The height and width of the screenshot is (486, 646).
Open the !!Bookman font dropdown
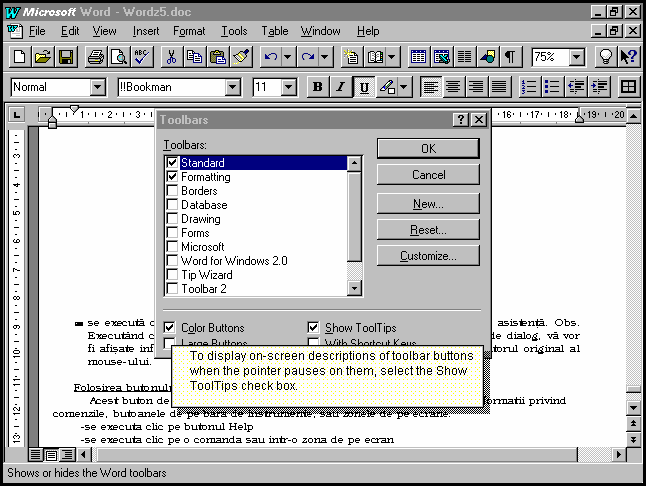232,87
